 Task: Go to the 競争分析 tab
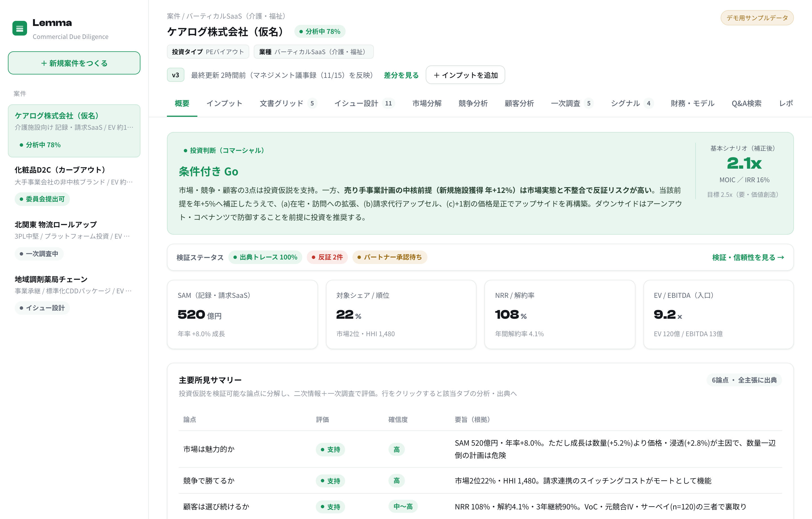[x=473, y=103]
